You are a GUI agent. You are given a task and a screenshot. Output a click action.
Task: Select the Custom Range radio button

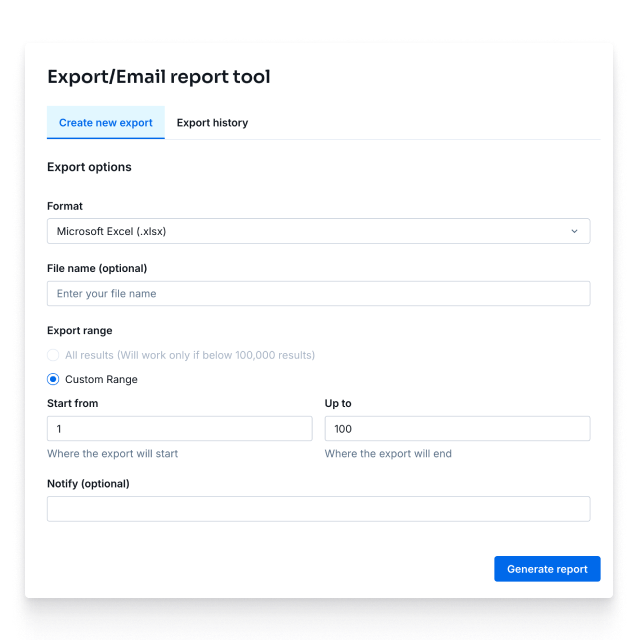click(x=53, y=379)
